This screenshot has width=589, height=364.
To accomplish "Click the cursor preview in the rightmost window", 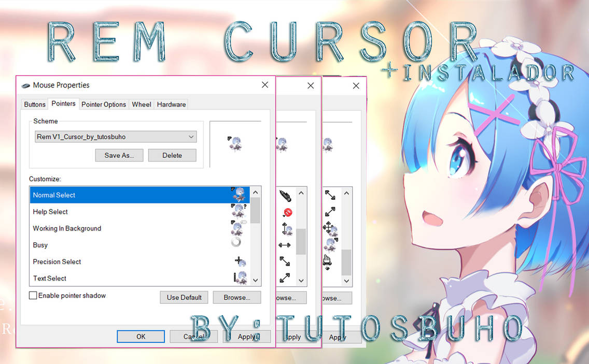I will [x=328, y=144].
